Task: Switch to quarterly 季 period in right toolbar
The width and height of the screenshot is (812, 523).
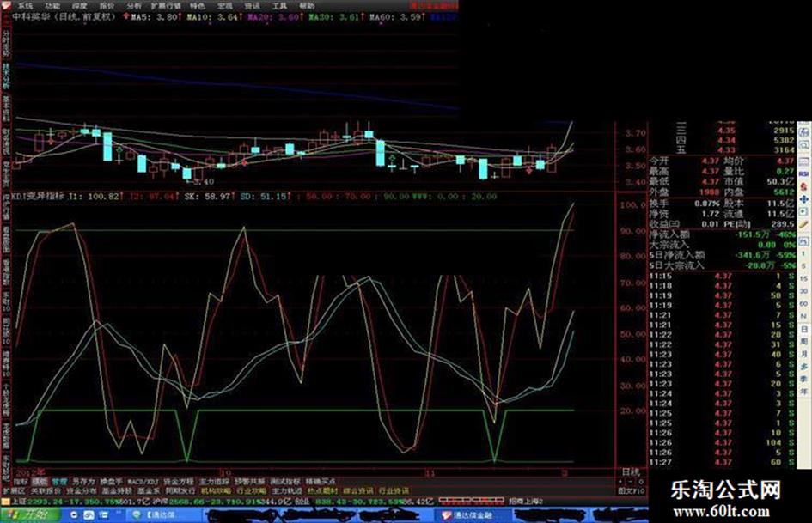Action: click(803, 379)
